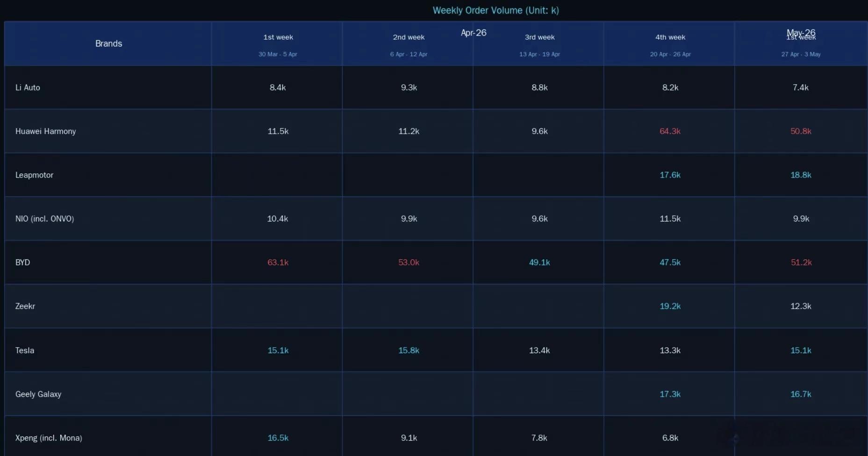This screenshot has width=868, height=456.
Task: Select NIO's "10.4k" value
Action: [x=278, y=219]
